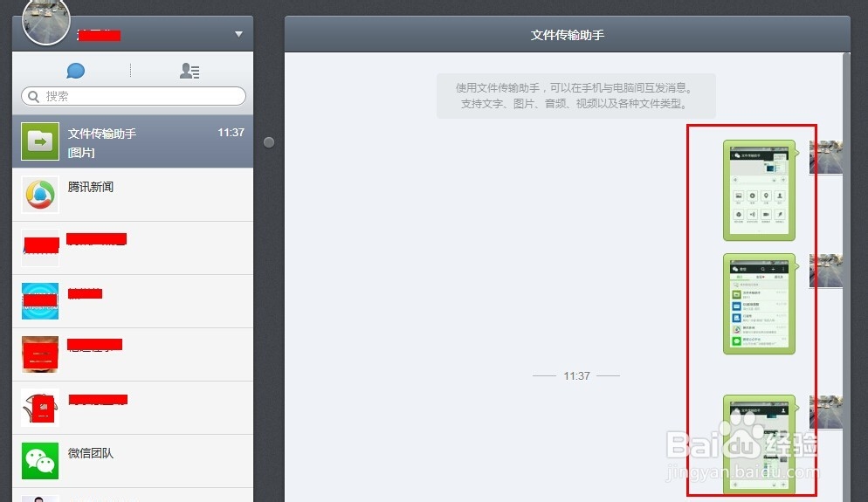
Task: Open the blue circular avatar conversation
Action: (133, 301)
